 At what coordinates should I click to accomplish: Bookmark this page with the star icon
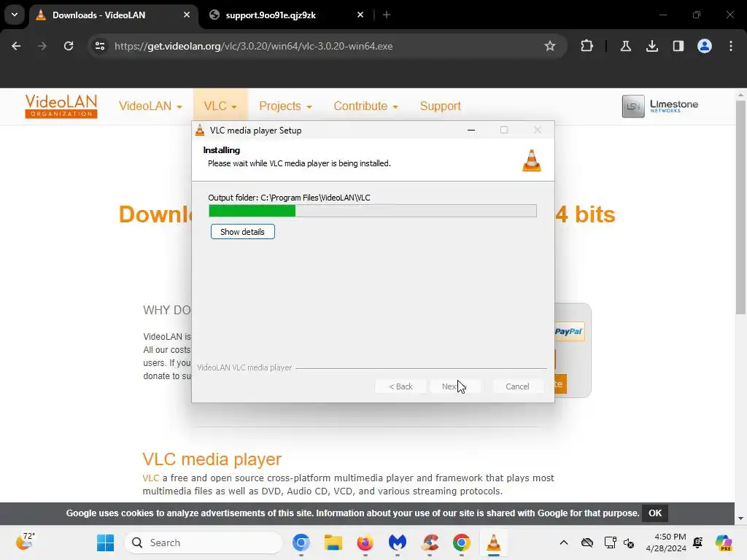coord(550,46)
